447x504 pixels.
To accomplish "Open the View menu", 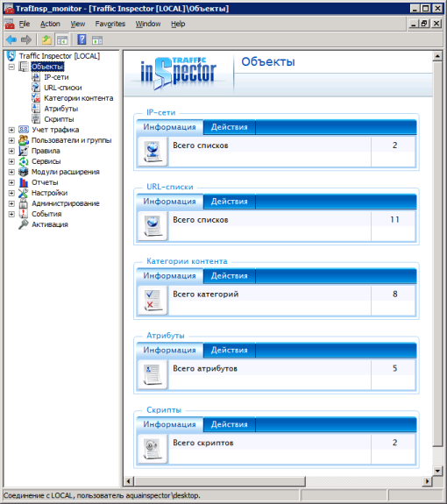I will [x=78, y=24].
